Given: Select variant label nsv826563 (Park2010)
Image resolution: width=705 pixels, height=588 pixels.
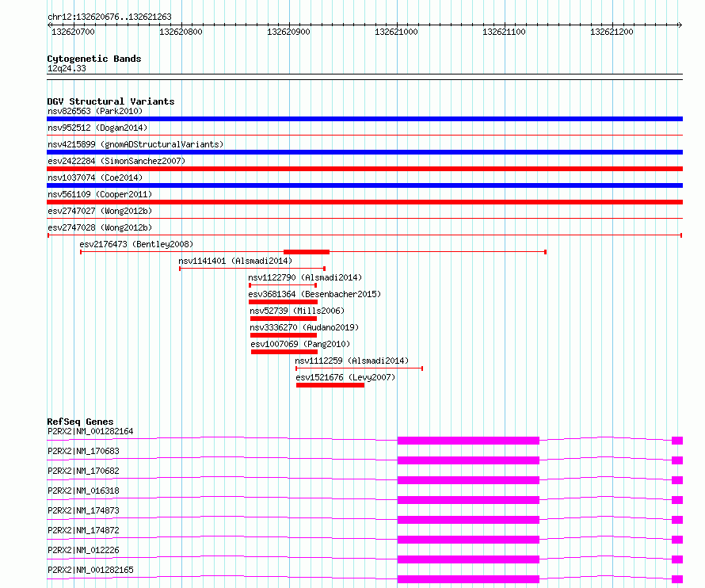Looking at the screenshot, I should tap(95, 111).
